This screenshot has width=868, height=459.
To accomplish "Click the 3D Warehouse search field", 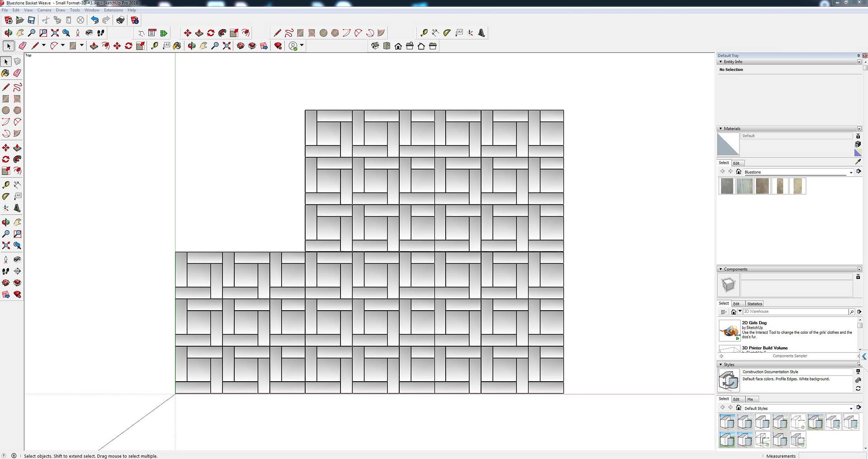I will point(795,312).
